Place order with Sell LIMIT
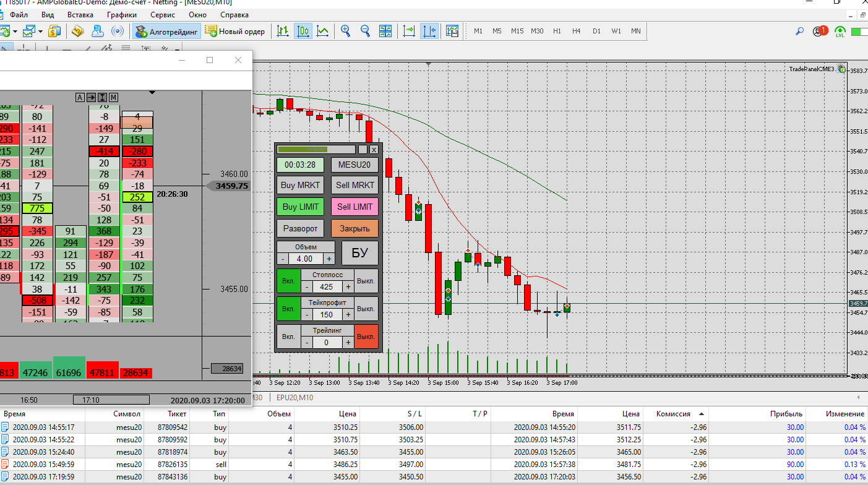Image resolution: width=868 pixels, height=485 pixels. click(x=355, y=207)
